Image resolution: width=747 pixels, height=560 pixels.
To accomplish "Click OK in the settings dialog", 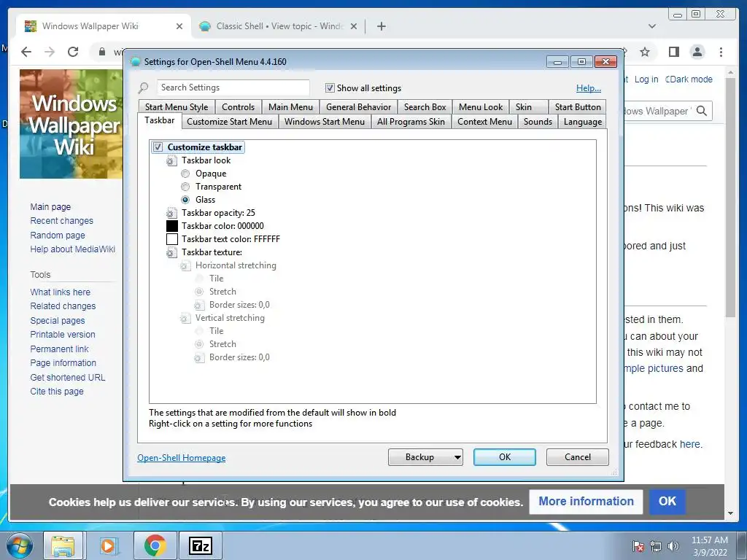I will click(x=505, y=457).
